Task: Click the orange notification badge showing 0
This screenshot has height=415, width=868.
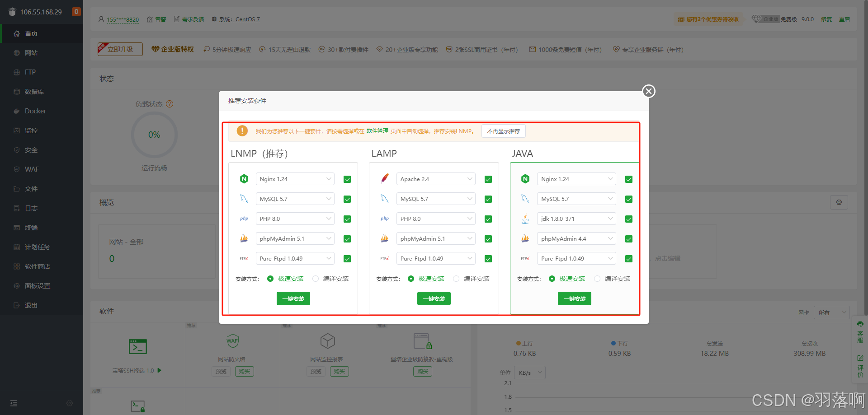Action: [76, 12]
